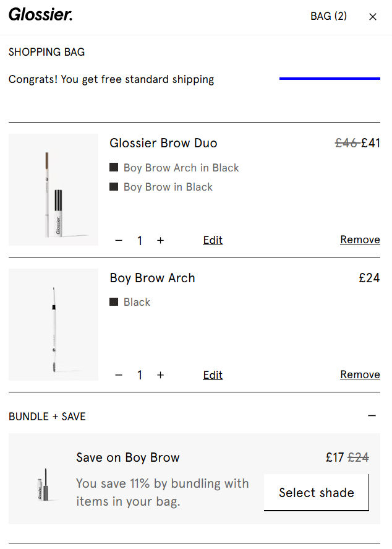Edit the Boy Brow Arch item

coord(213,374)
